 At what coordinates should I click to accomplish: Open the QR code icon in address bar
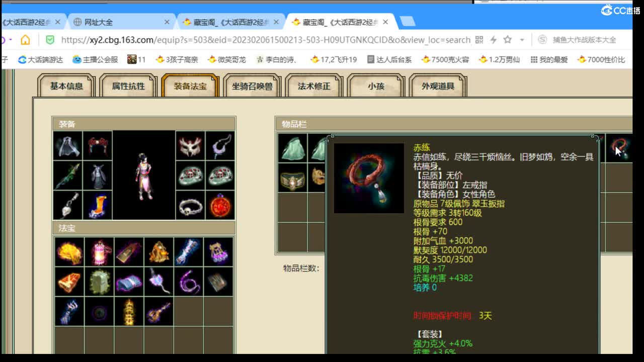tap(479, 40)
